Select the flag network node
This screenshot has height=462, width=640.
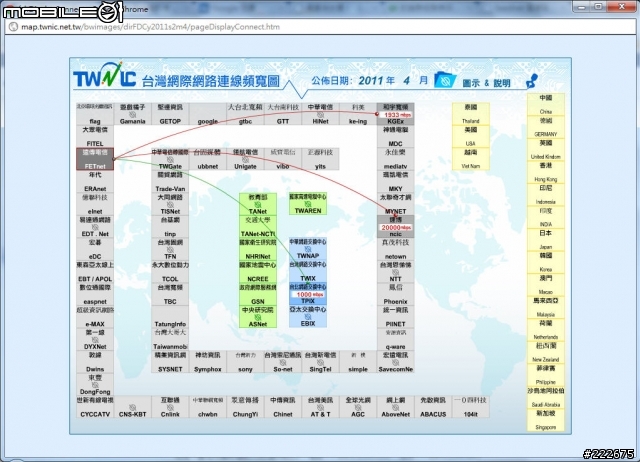point(95,114)
